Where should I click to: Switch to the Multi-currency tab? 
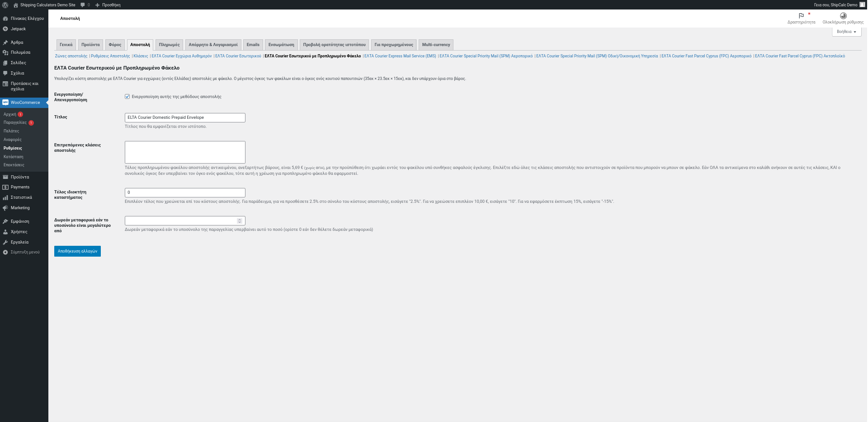coord(436,45)
